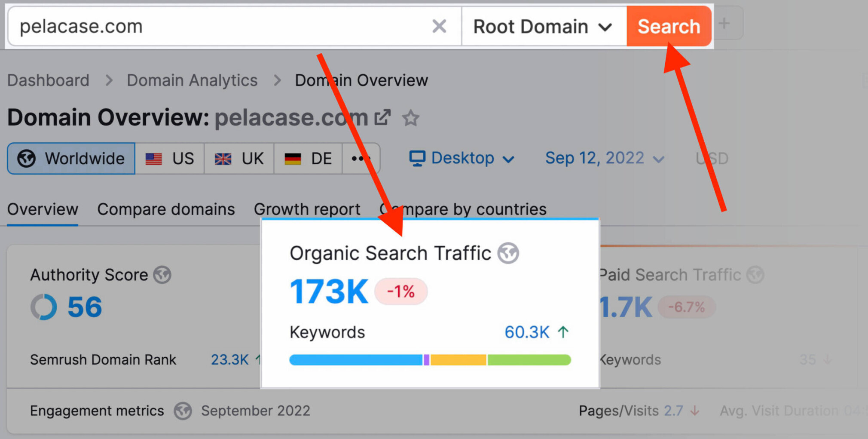Click the US flag icon
Image resolution: width=868 pixels, height=439 pixels.
click(x=153, y=159)
